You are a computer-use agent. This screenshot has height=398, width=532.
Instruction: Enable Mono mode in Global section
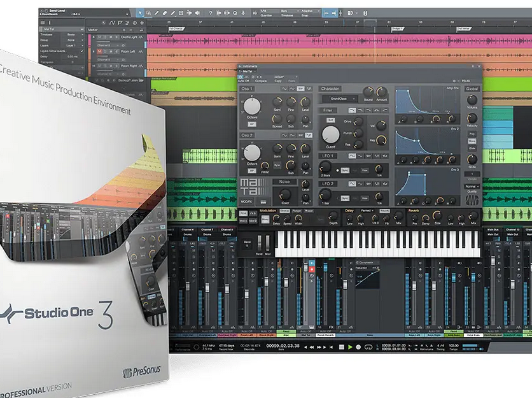tap(472, 141)
